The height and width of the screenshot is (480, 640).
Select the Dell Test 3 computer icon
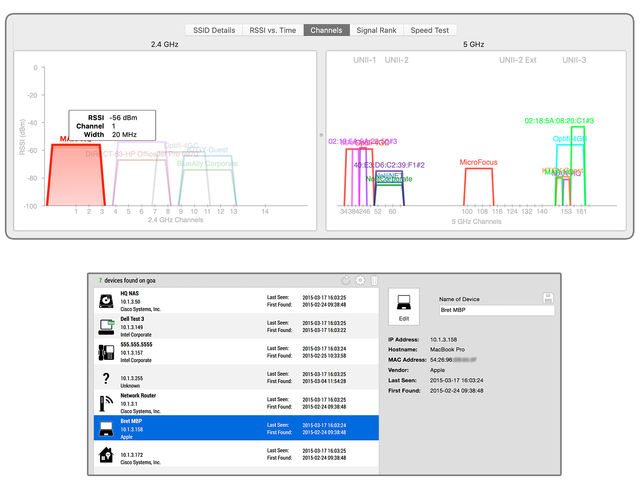[x=106, y=327]
